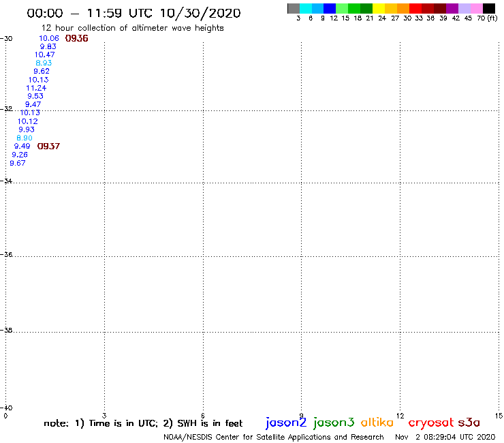
Task: Select the lavender swatch in the color scale
Action: coord(464,8)
